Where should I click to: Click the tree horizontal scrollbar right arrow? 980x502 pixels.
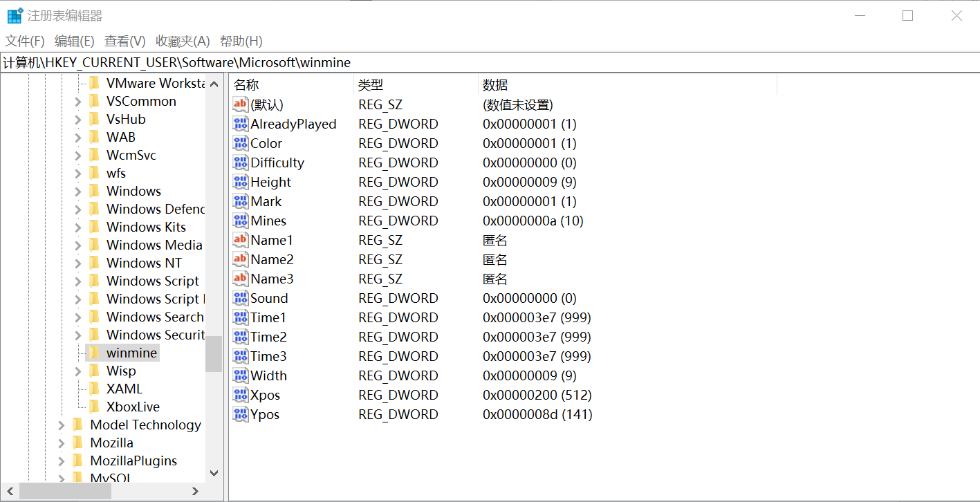click(196, 491)
